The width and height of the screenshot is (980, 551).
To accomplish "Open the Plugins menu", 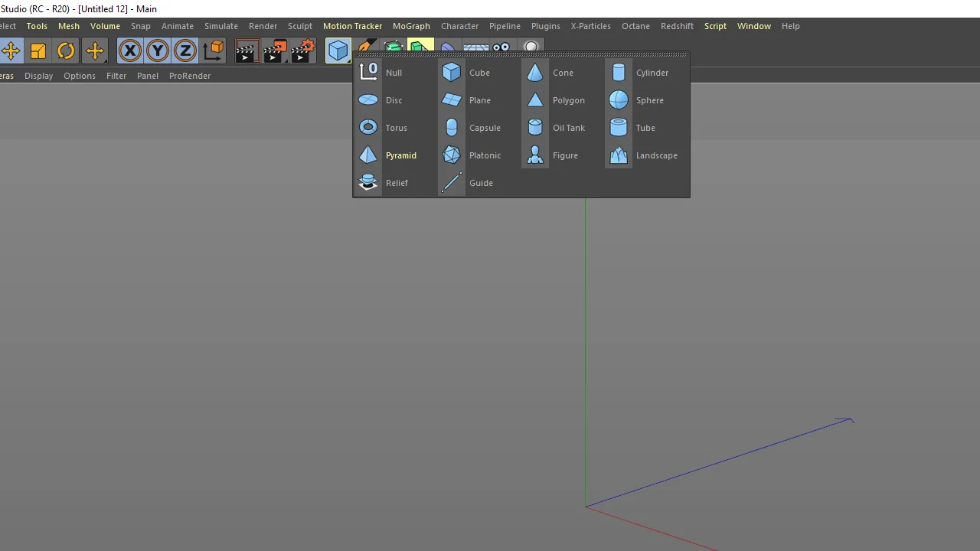I will pyautogui.click(x=546, y=26).
